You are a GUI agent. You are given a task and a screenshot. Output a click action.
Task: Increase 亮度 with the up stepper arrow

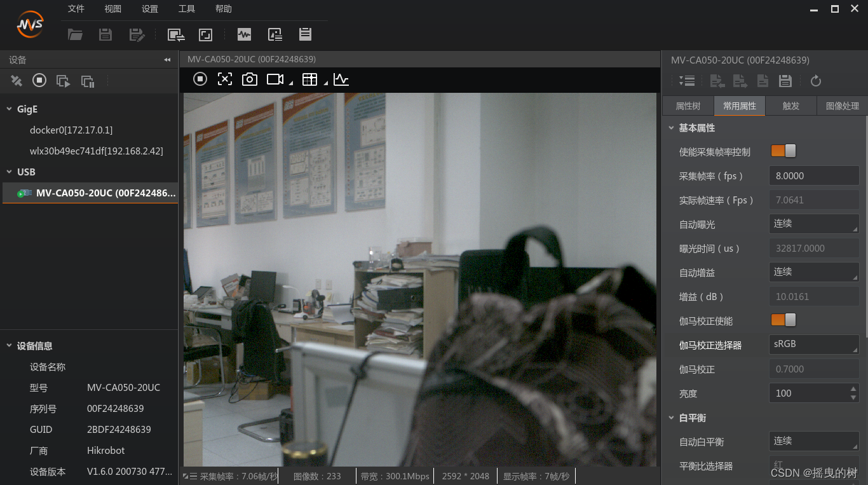[853, 388]
